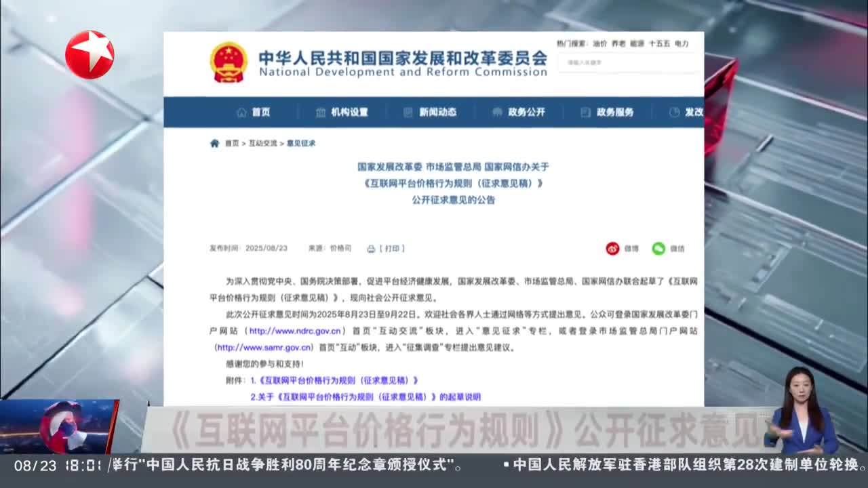Open the 机构设置 navigation tab
This screenshot has width=868, height=488.
tap(349, 113)
